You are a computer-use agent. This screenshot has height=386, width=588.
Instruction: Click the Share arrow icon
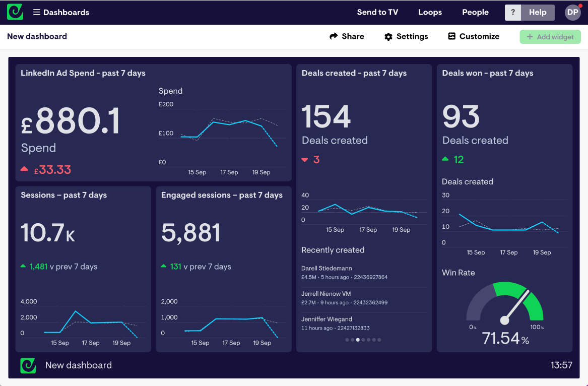tap(333, 36)
